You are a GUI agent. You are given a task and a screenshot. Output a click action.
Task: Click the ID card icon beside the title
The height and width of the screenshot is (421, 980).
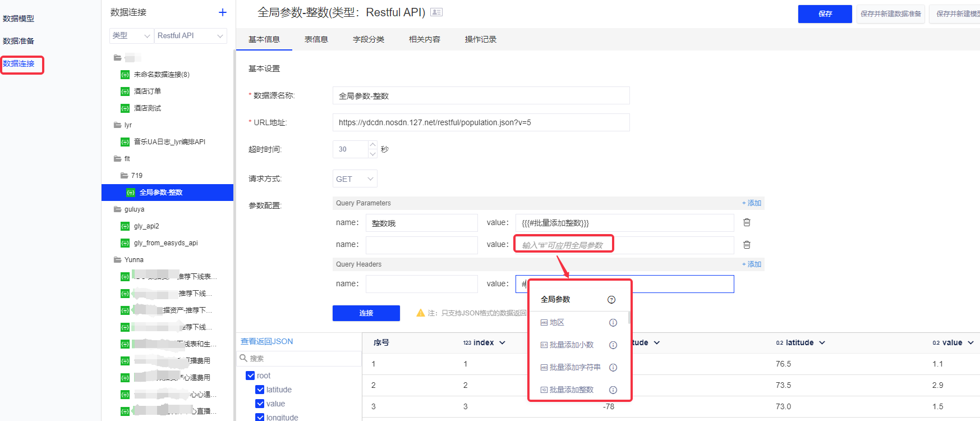tap(436, 12)
